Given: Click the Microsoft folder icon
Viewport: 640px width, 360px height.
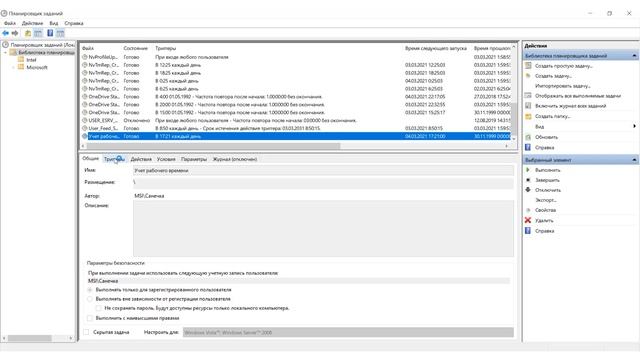Looking at the screenshot, I should tap(21, 67).
